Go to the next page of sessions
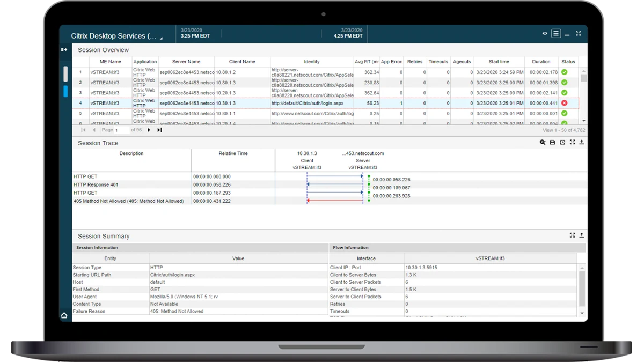 tap(149, 130)
